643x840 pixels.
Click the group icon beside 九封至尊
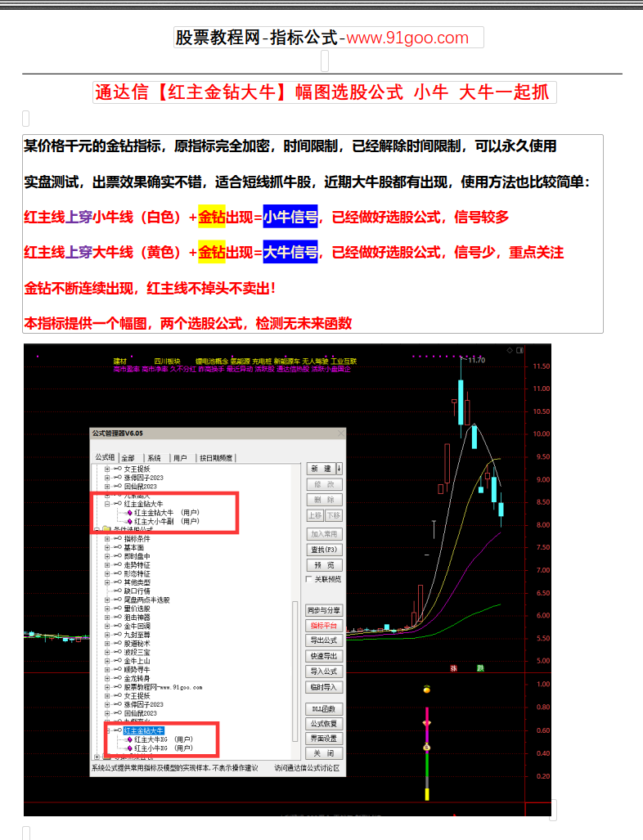pyautogui.click(x=118, y=634)
